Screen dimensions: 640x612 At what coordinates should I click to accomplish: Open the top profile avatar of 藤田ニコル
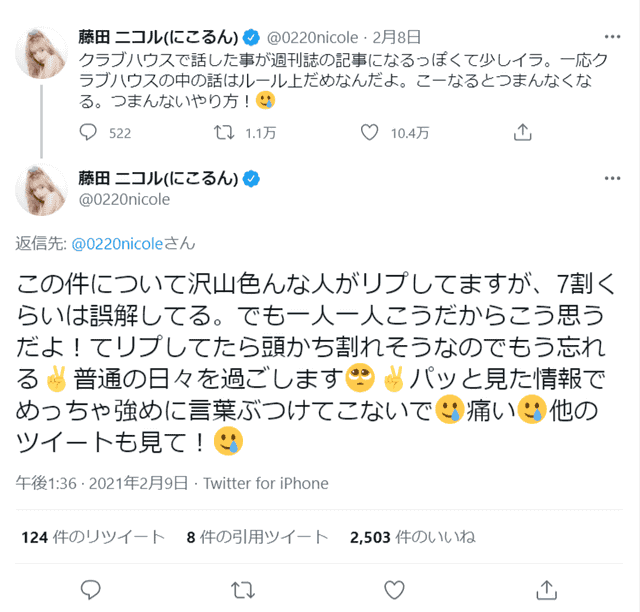41,53
